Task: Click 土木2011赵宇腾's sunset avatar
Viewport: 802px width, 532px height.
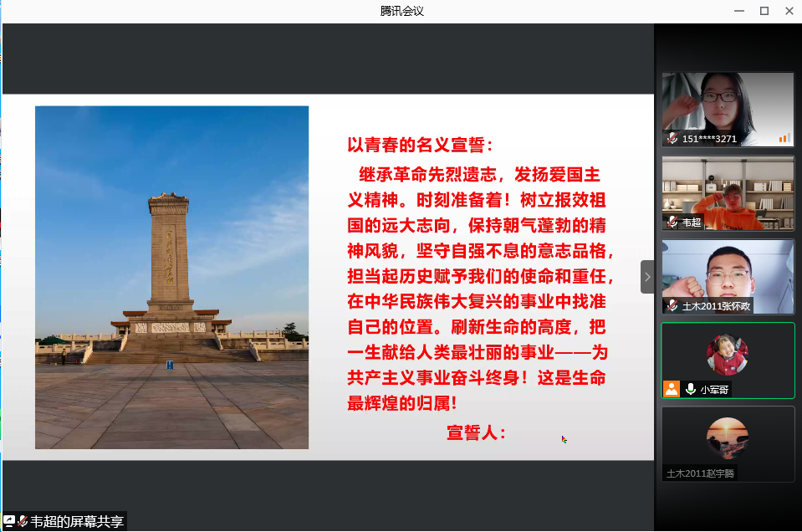Action: point(728,437)
